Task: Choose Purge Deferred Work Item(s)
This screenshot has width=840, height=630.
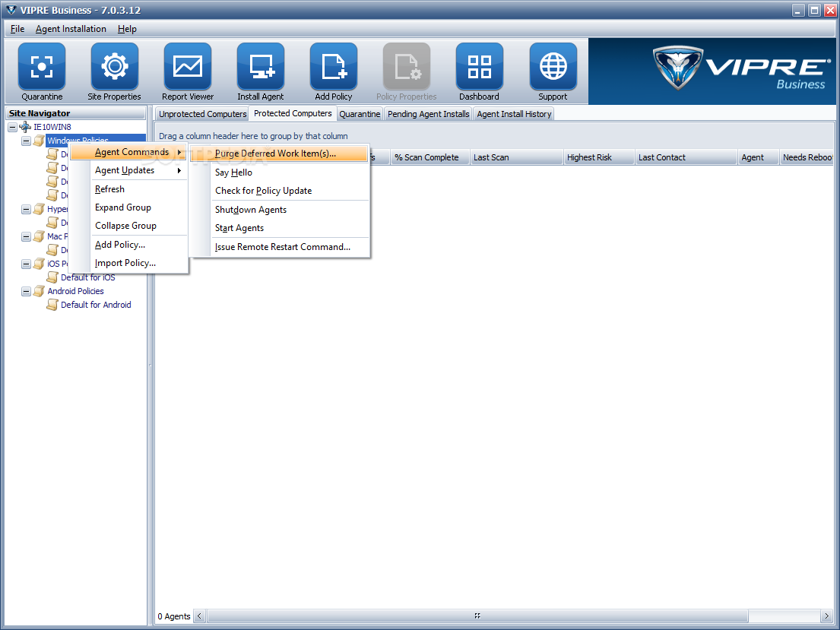Action: click(x=279, y=154)
